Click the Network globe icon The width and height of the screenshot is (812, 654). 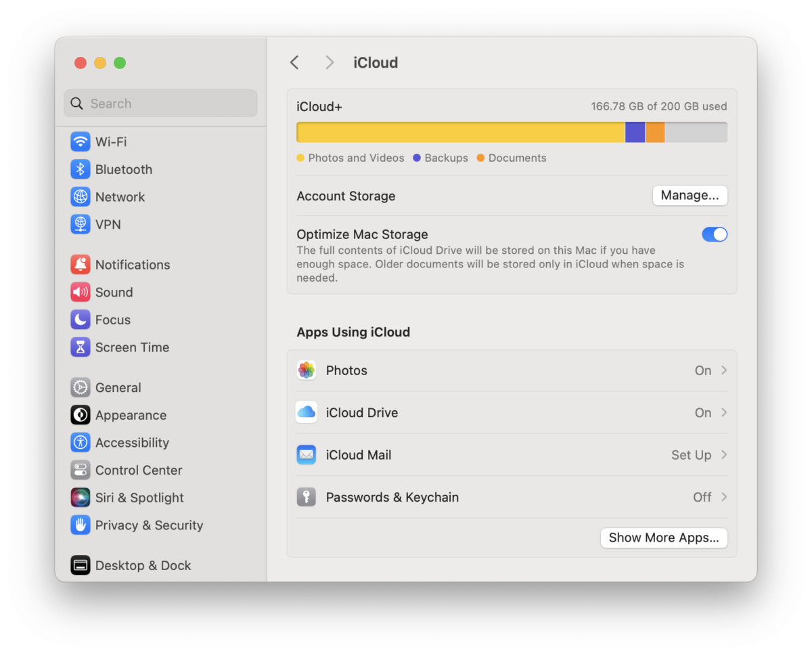[x=80, y=197]
